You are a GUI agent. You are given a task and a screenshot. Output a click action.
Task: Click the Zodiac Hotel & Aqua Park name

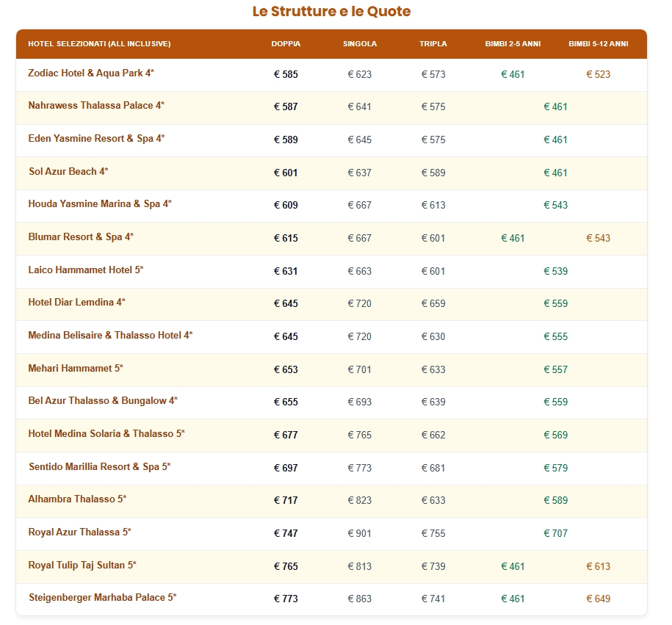91,73
